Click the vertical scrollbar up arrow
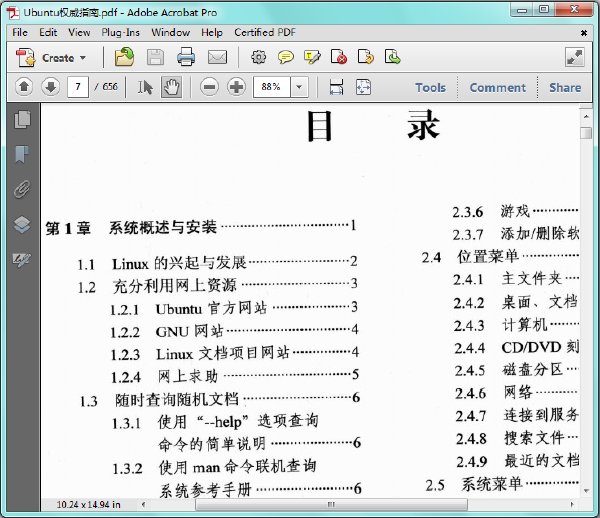The width and height of the screenshot is (600, 518). pos(586,116)
